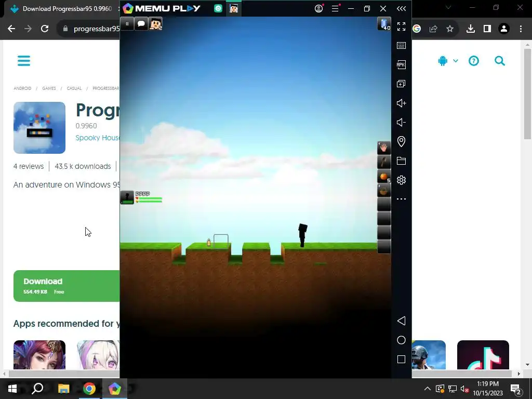Open the MEmu GPS location tool

[401, 141]
